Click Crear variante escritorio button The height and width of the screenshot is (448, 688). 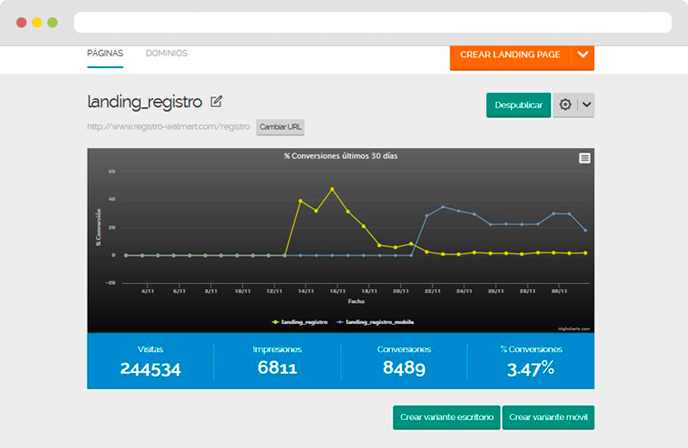(x=446, y=417)
